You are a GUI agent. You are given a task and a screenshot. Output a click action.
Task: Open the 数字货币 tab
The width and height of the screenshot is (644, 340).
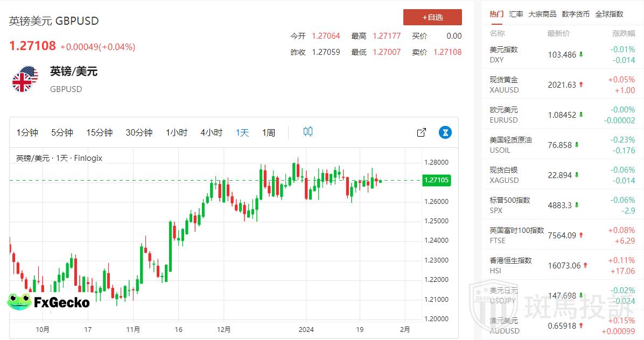(575, 14)
